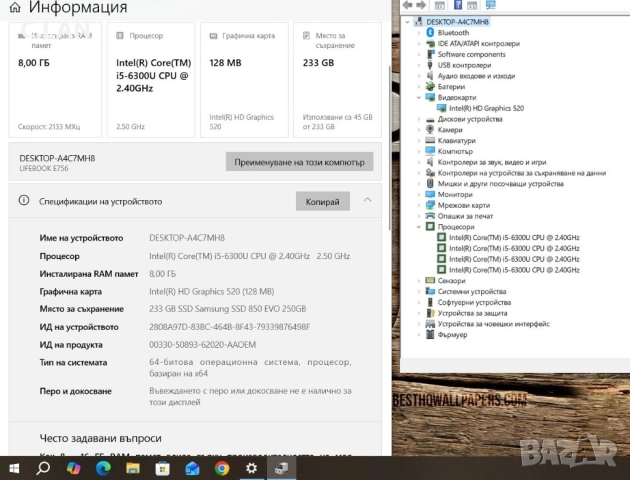Click the monitor scan icon in Device Manager toolbar
Image resolution: width=630 pixels, height=480 pixels.
tap(491, 5)
